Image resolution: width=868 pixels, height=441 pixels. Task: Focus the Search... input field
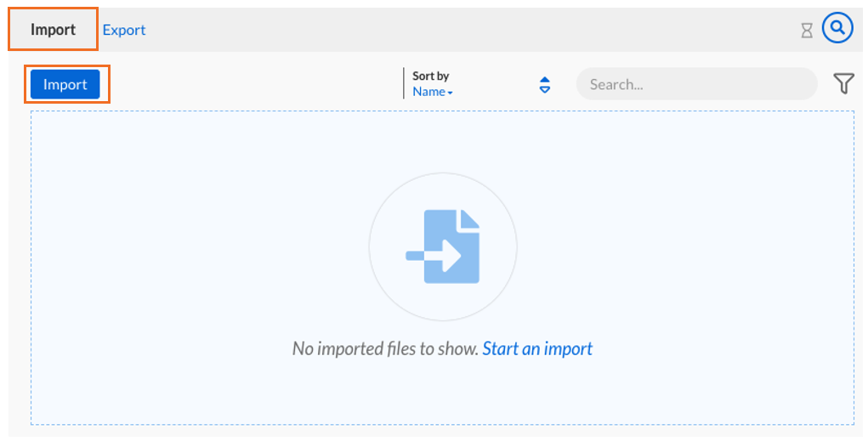coord(697,84)
